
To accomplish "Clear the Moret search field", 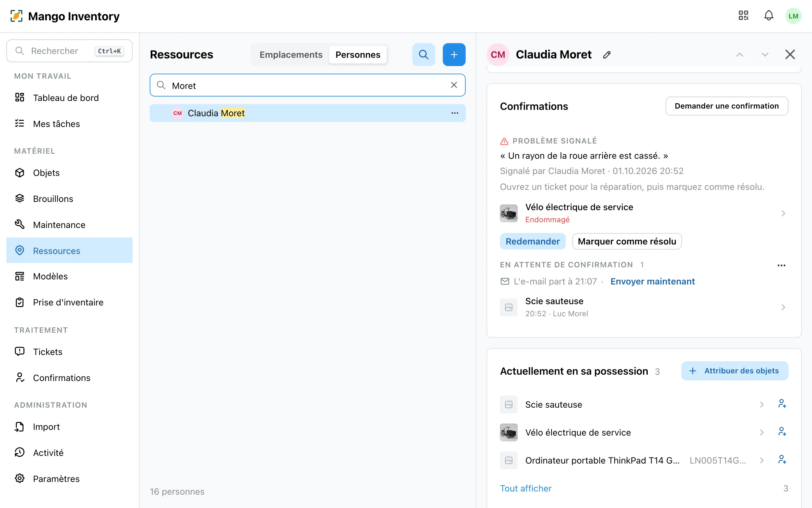I will click(x=454, y=85).
